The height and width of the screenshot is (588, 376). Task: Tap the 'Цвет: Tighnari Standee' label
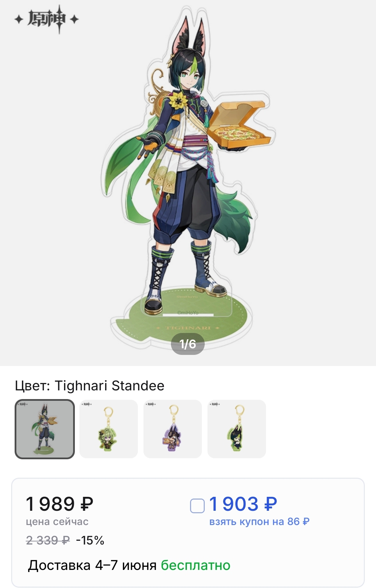point(89,386)
